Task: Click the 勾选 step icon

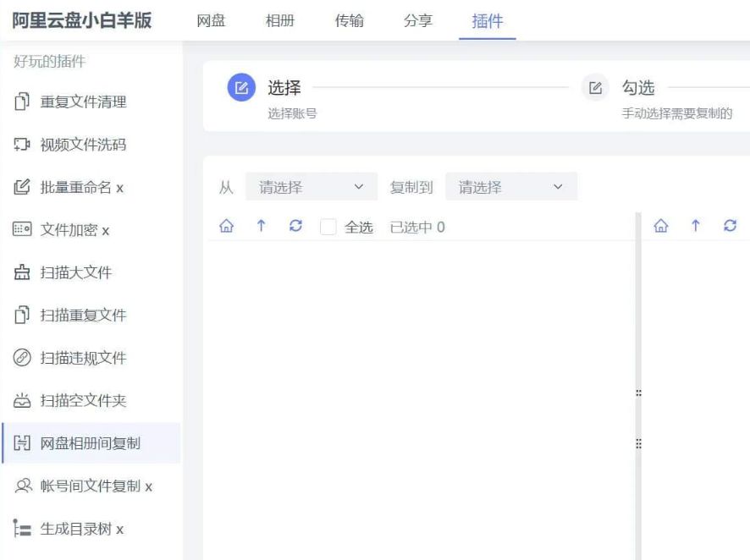Action: pyautogui.click(x=595, y=87)
